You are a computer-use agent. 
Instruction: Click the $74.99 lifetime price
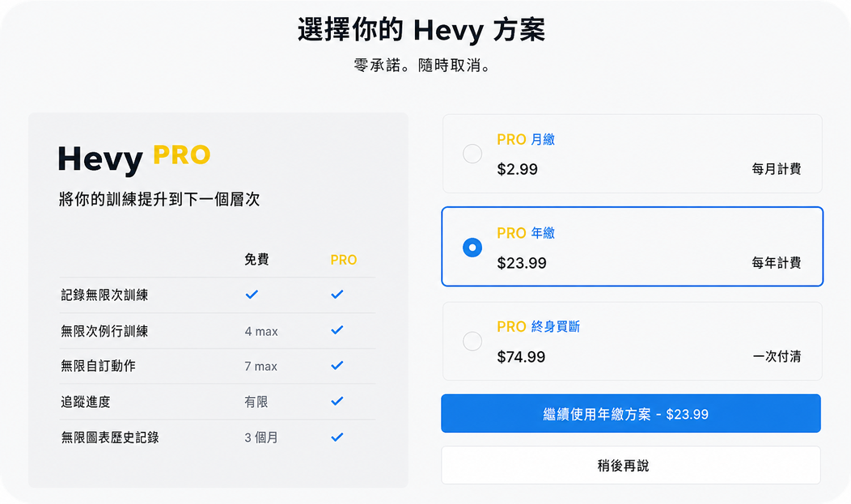click(x=521, y=357)
